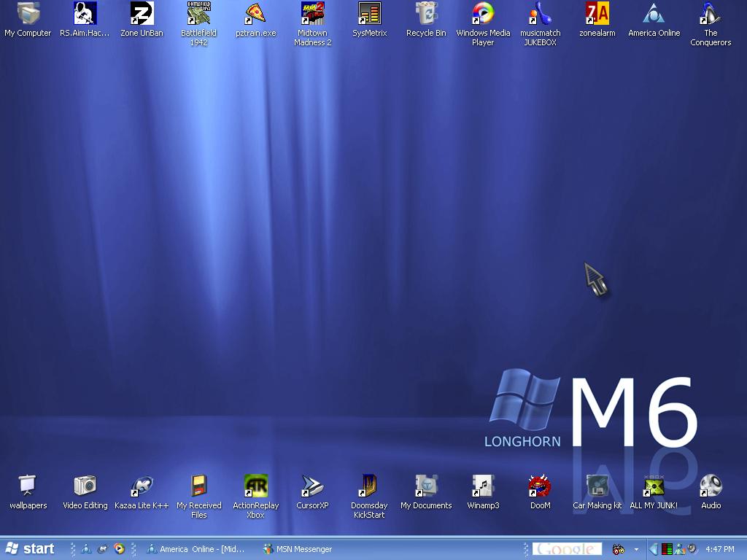Select the DooM desktop icon
Screen dimensions: 747x560
[x=540, y=486]
